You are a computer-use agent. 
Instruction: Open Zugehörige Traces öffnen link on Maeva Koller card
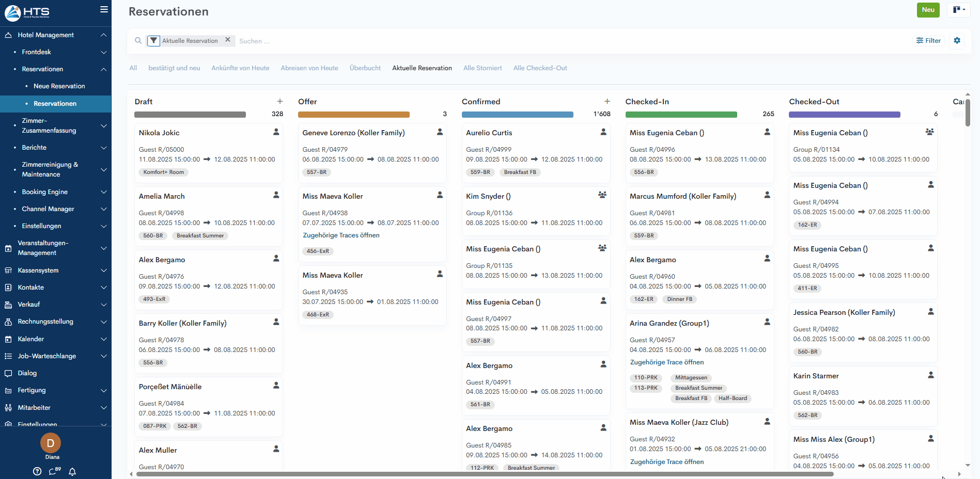(341, 235)
